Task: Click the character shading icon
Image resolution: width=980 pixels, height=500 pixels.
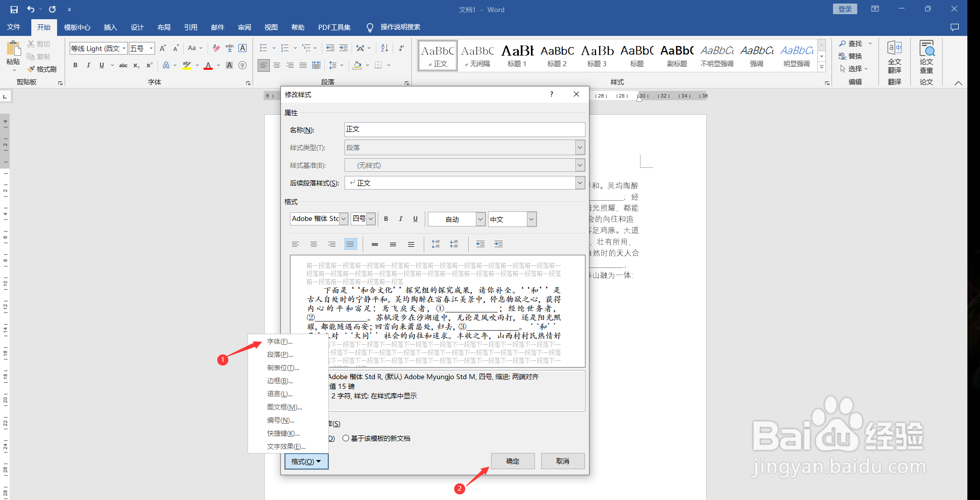Action: coord(229,65)
